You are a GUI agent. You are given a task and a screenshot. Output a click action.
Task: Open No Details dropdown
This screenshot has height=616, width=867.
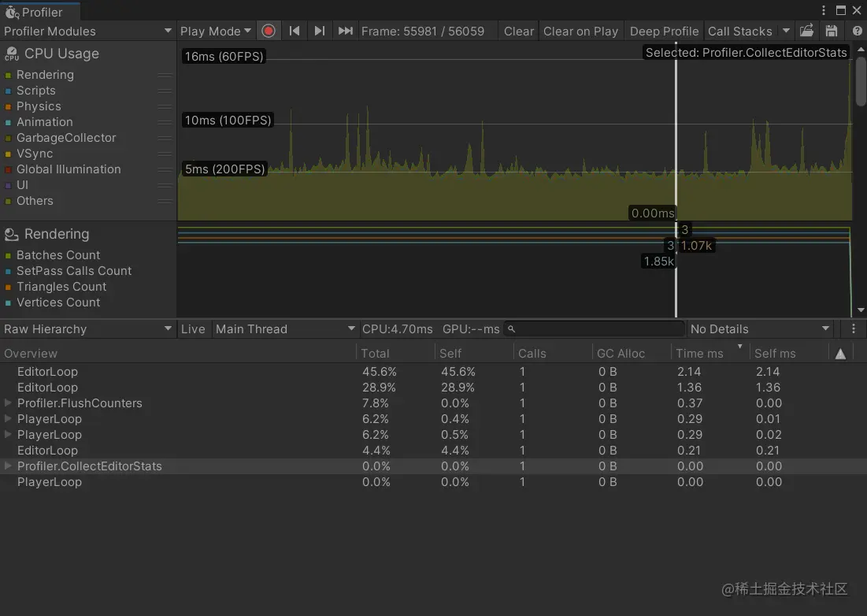coord(760,329)
